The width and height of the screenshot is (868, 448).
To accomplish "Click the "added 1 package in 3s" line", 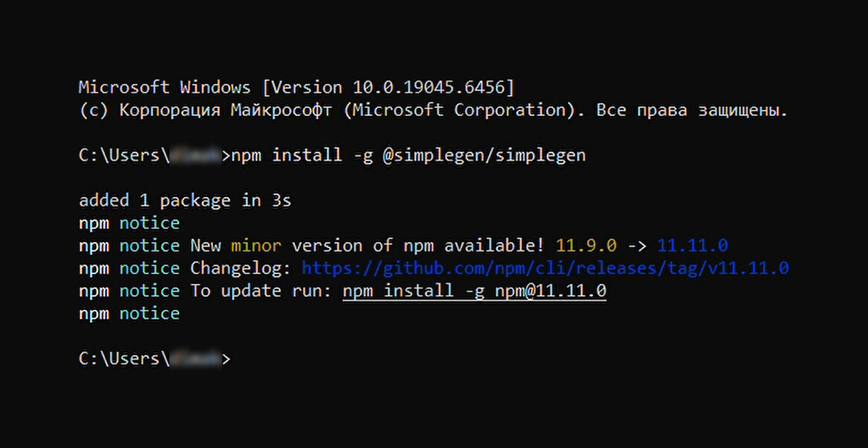I will tap(185, 201).
